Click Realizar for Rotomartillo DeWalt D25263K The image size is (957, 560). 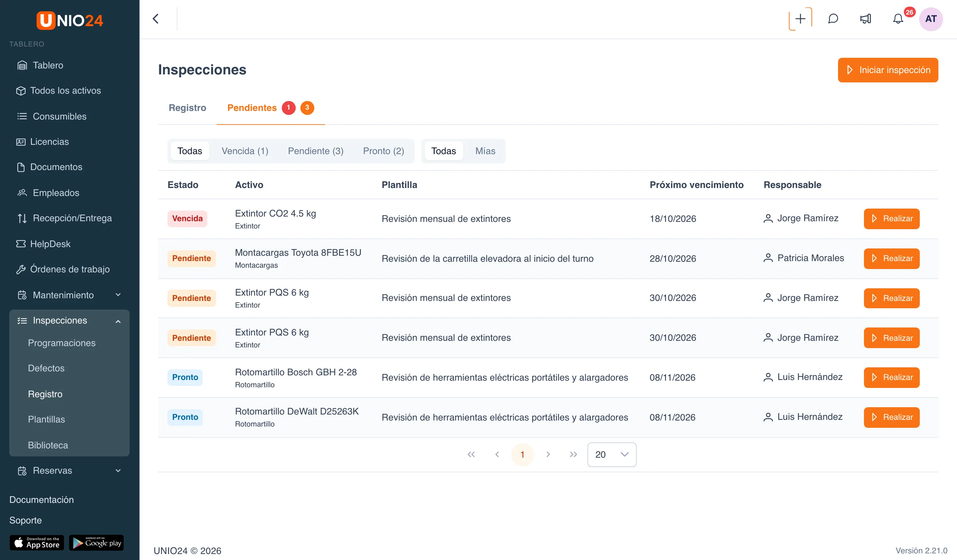891,417
